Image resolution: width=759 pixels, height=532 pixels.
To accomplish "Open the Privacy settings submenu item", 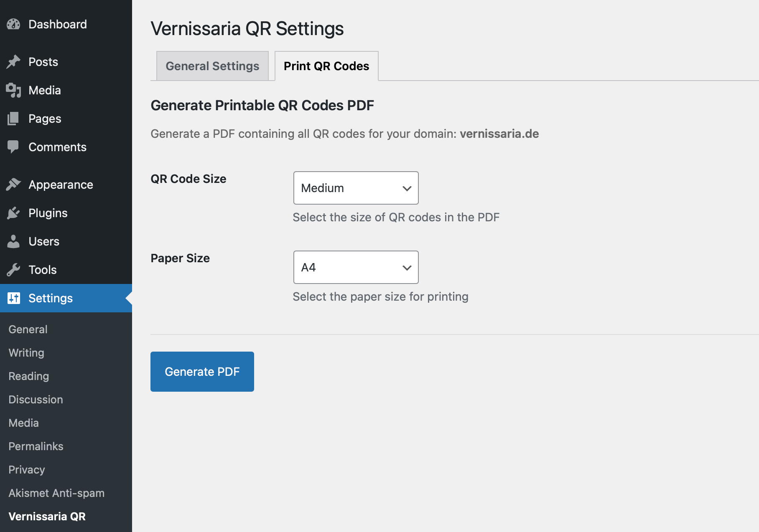I will (27, 470).
